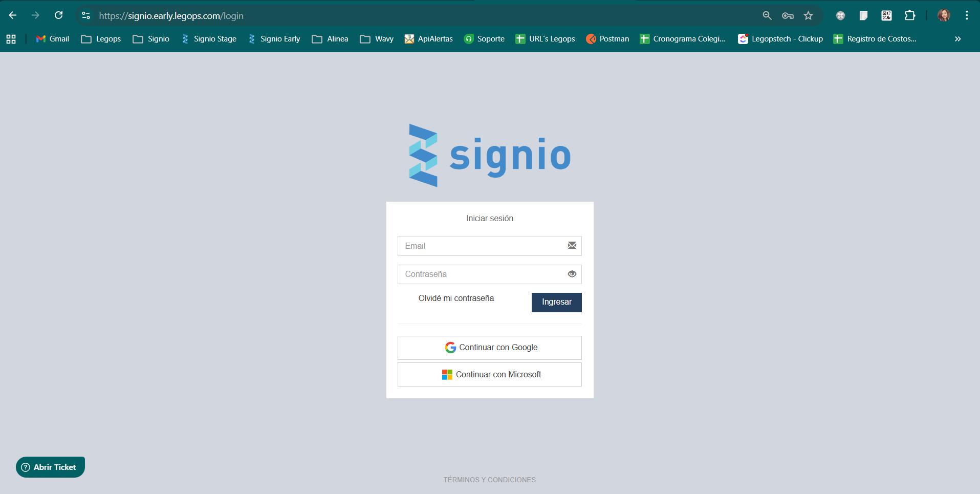
Task: Open Signio Early bookmark
Action: tap(274, 39)
